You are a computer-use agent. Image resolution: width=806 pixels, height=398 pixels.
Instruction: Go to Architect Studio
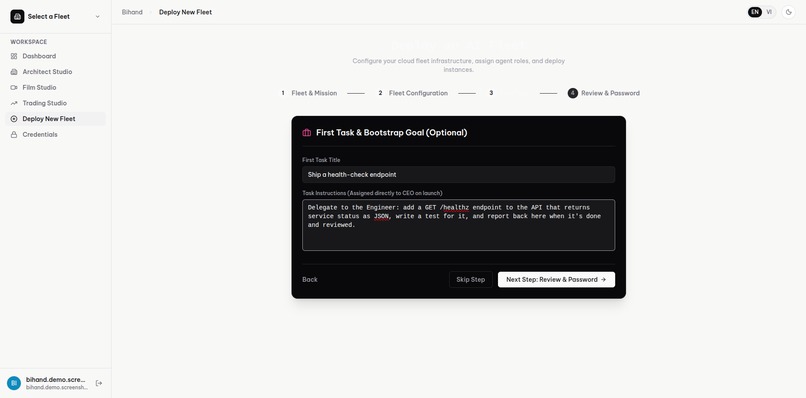[x=56, y=72]
